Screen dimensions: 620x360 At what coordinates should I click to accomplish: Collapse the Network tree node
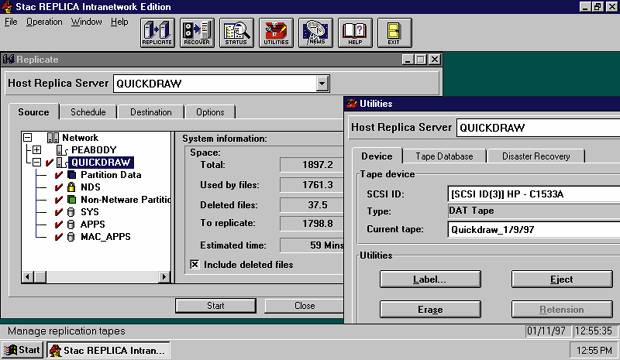(28, 138)
